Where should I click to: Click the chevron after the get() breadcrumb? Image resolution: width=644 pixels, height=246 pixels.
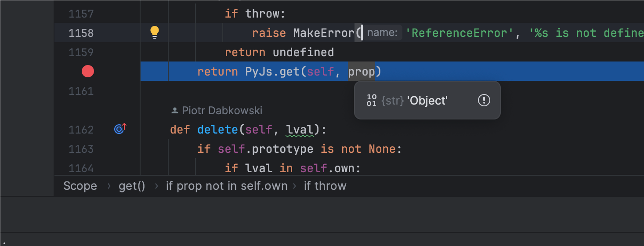[156, 186]
